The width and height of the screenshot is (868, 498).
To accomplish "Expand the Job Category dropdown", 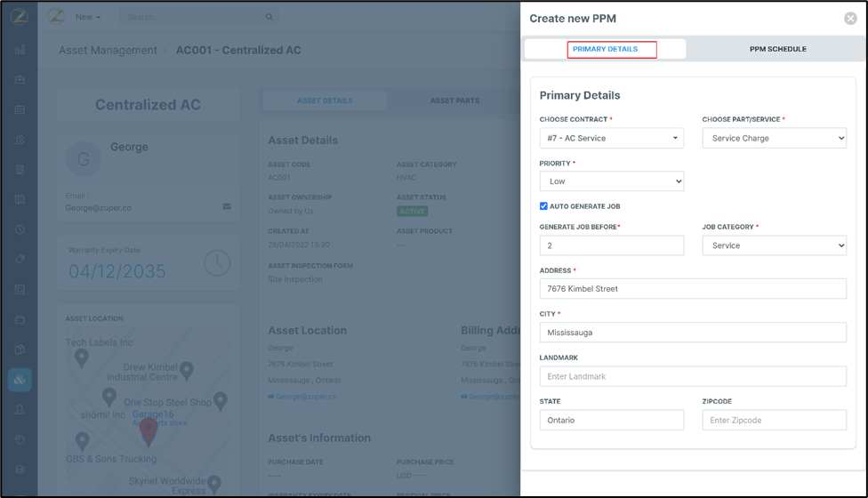I will pos(774,245).
